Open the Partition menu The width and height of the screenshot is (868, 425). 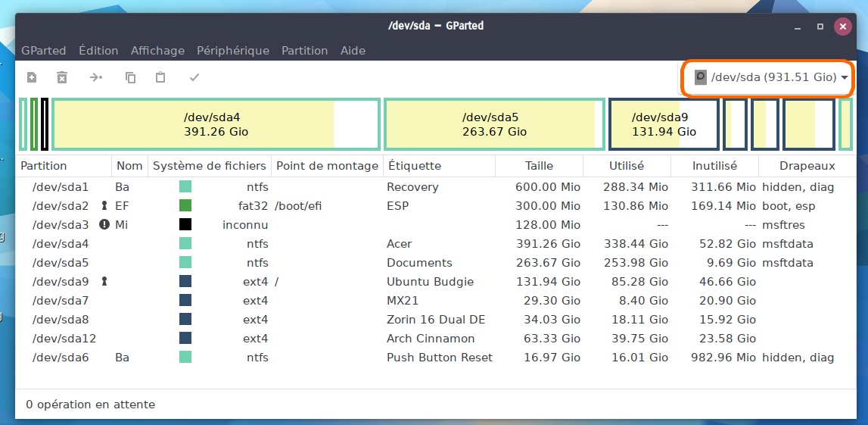click(304, 51)
